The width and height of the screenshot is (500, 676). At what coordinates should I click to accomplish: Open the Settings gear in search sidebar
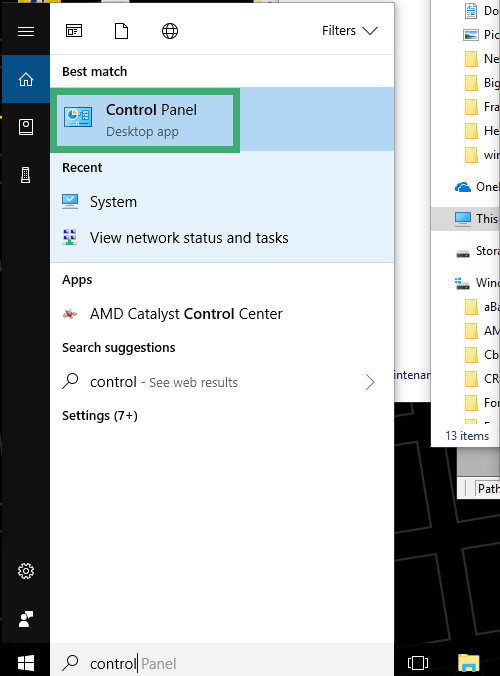point(26,571)
